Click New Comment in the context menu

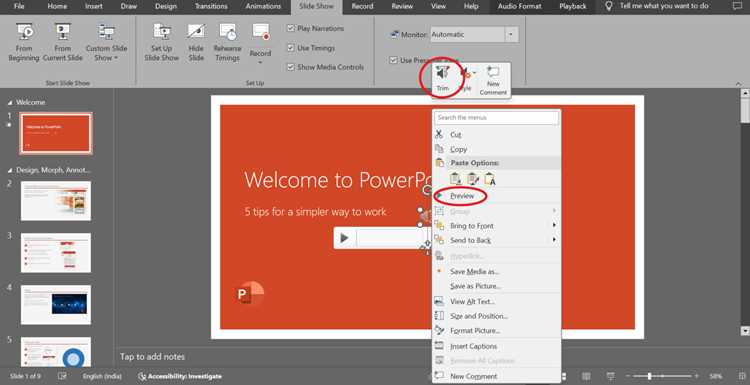496,376
